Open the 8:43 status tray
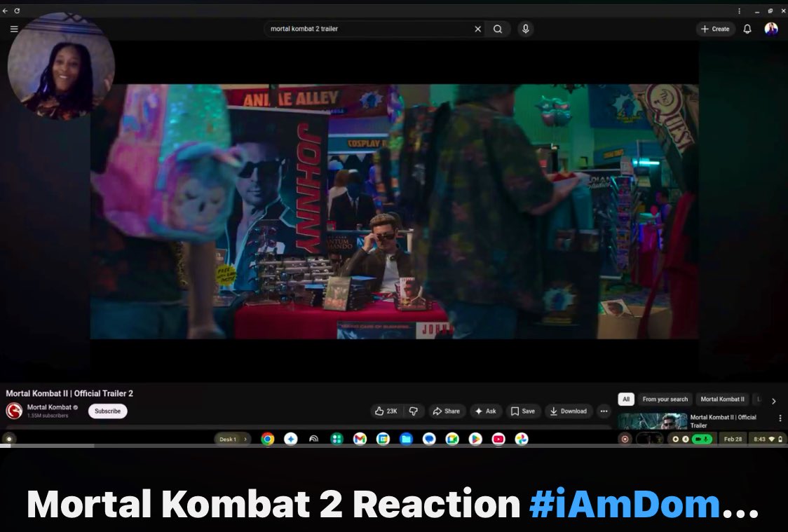Image resolution: width=788 pixels, height=532 pixels. point(768,439)
